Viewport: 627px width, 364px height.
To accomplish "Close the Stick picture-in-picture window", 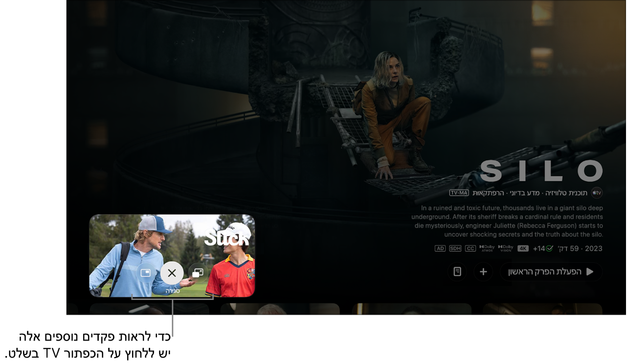I will point(172,273).
